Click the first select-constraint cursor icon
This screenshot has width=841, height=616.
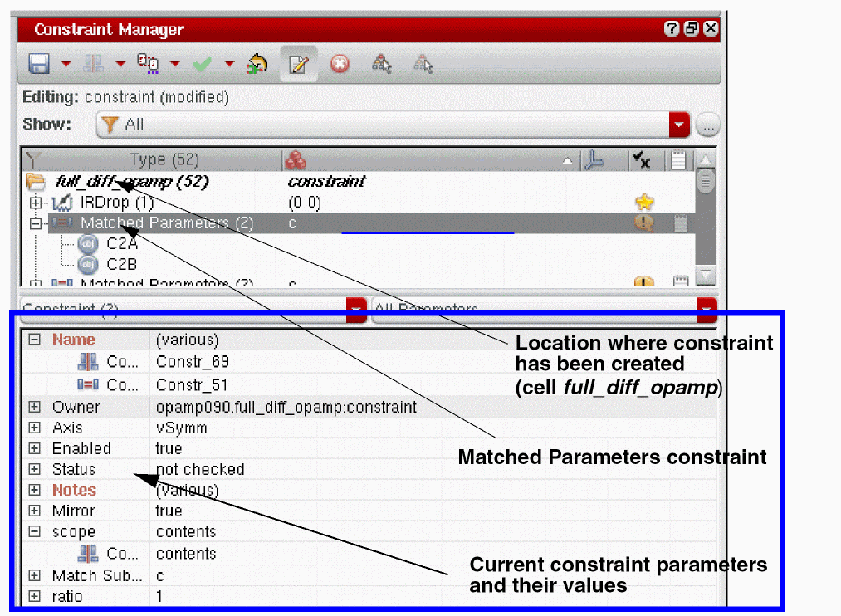coord(382,64)
